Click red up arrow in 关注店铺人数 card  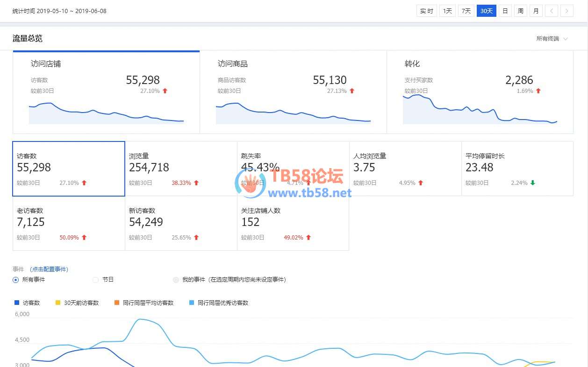click(308, 238)
